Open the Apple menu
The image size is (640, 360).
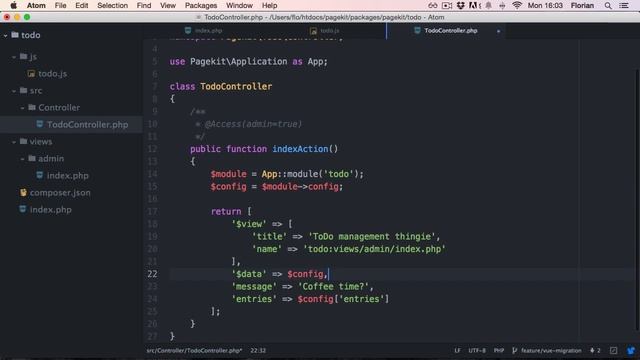[13, 5]
